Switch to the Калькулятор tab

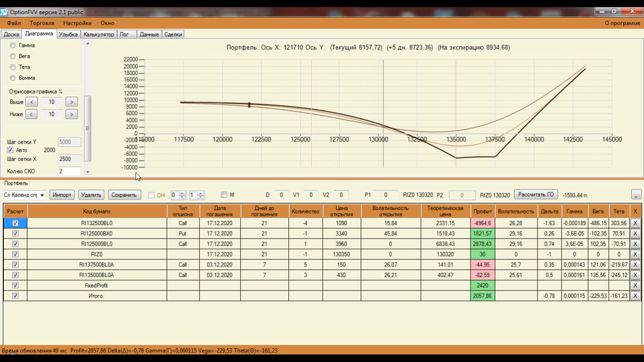(99, 34)
